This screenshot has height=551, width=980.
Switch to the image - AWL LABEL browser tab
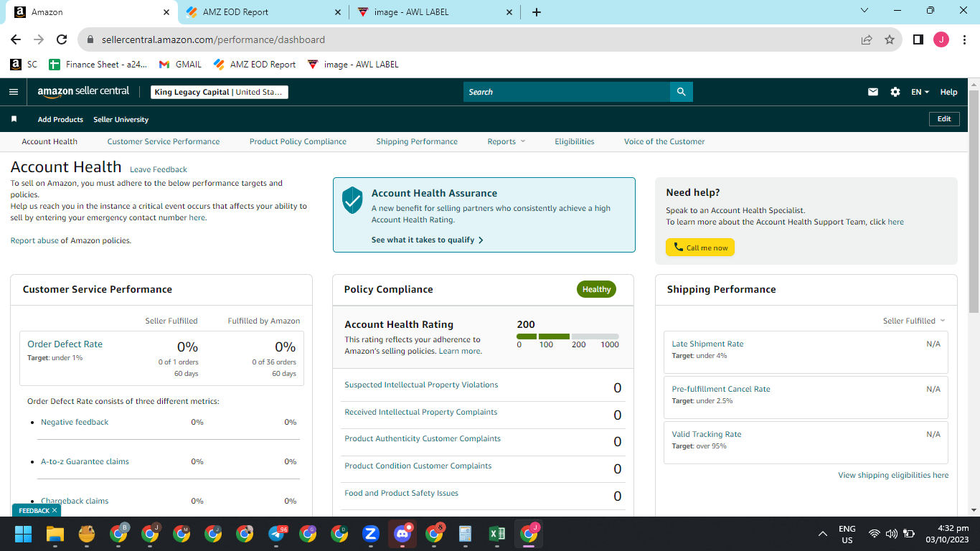coord(433,12)
